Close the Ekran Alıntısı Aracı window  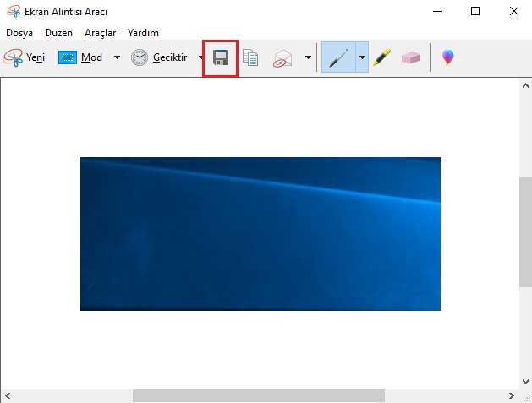(x=513, y=11)
